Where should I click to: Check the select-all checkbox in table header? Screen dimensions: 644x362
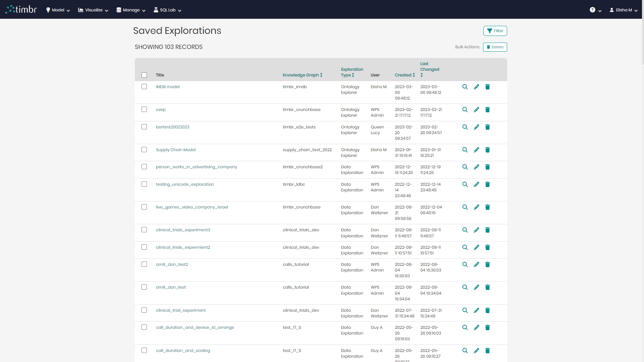[144, 75]
